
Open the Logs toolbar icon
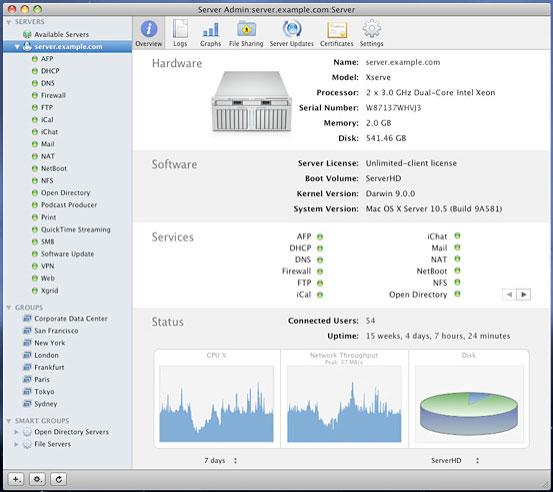[x=180, y=34]
